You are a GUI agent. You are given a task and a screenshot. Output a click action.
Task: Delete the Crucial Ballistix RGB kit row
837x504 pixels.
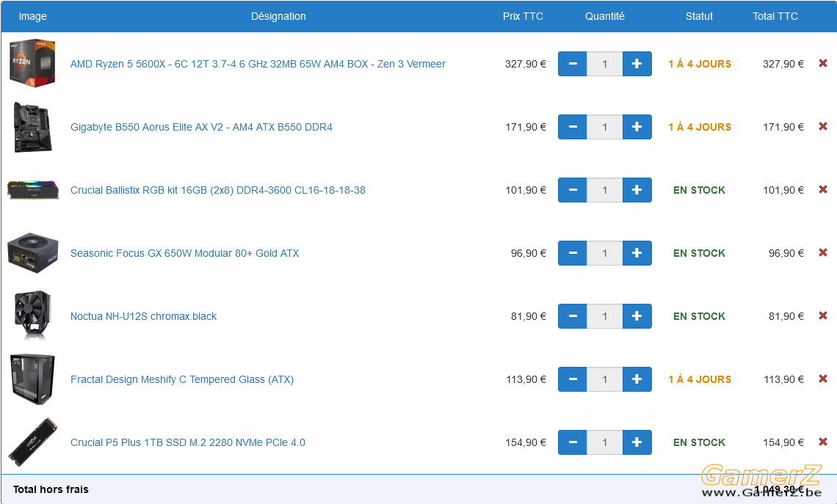tap(822, 189)
